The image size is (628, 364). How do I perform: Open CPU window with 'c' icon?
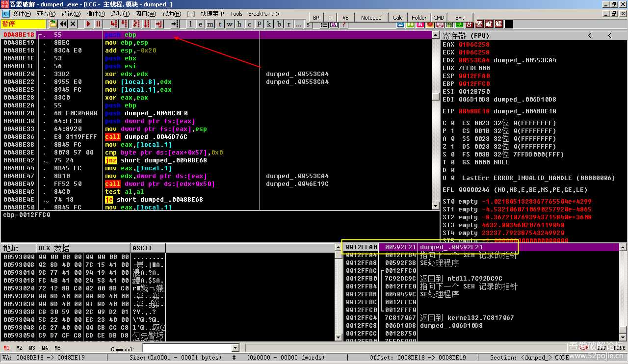tap(249, 24)
